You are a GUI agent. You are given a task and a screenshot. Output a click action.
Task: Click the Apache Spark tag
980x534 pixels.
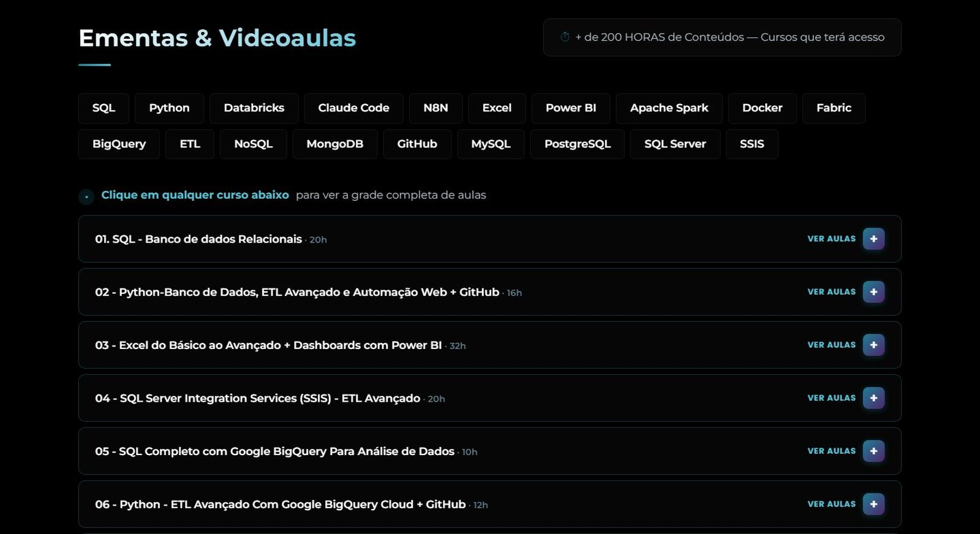click(x=669, y=108)
